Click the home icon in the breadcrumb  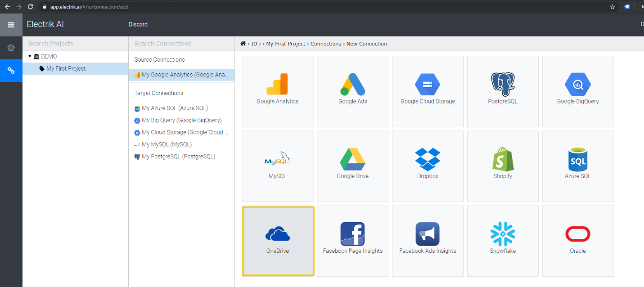point(243,44)
